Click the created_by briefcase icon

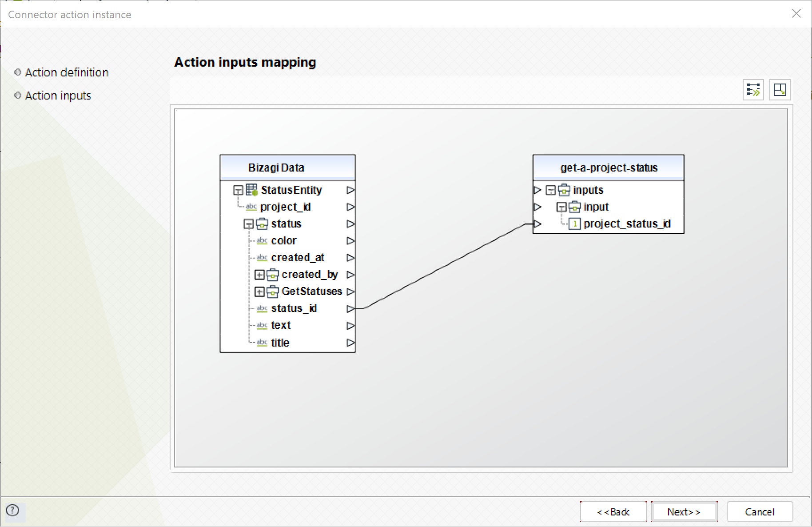[x=273, y=275]
